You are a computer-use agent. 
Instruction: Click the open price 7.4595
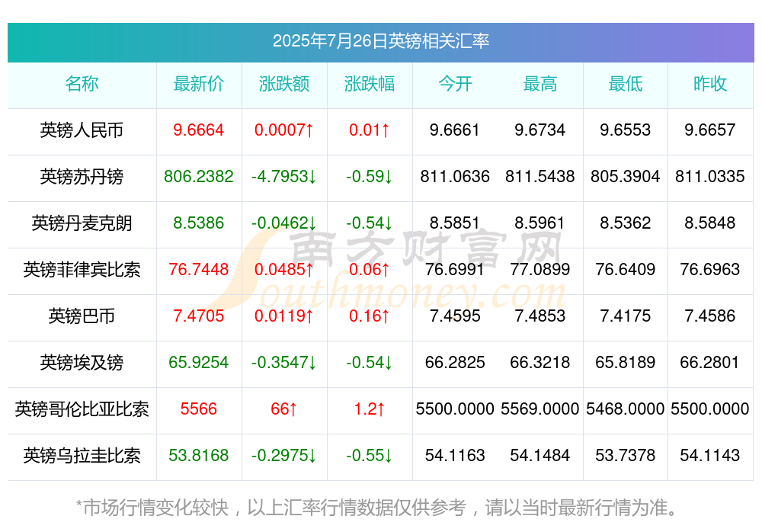455,316
